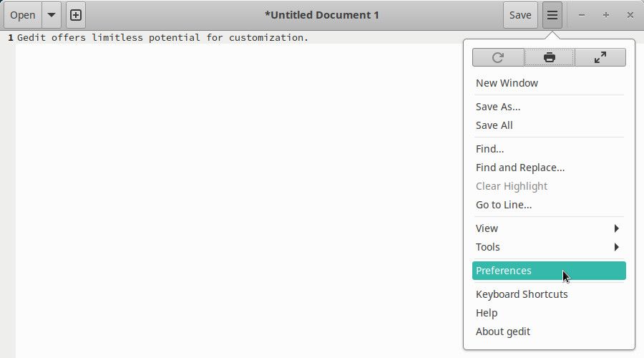Select Go to Line… option
This screenshot has width=644, height=358.
[504, 205]
